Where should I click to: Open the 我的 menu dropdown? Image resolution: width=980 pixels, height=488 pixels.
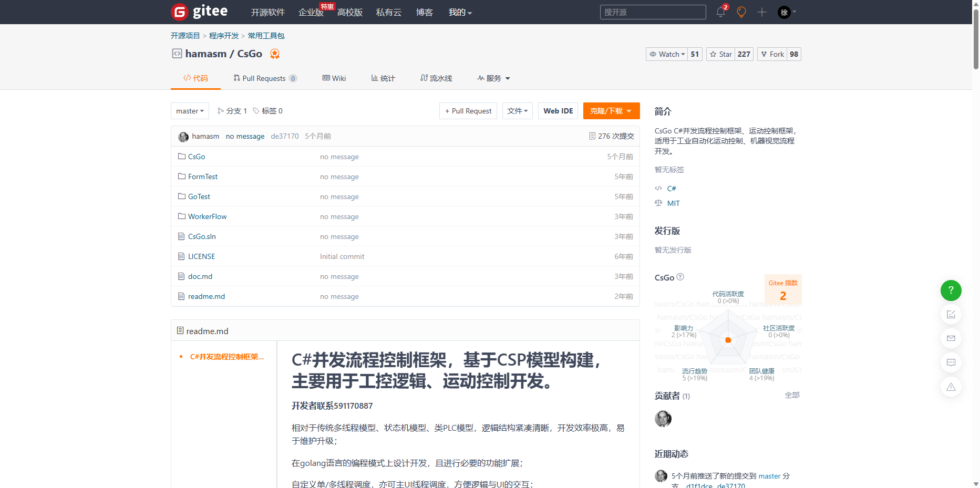(x=460, y=12)
